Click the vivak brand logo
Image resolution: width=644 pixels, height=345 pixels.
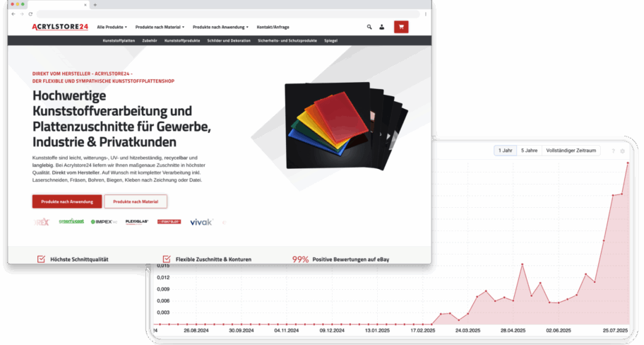click(x=201, y=222)
